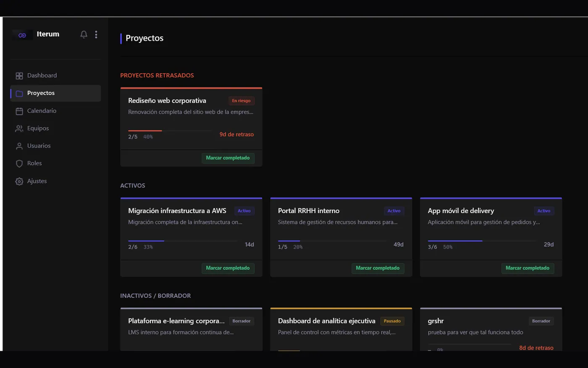Image resolution: width=588 pixels, height=368 pixels.
Task: Mark App móvil de delivery completed
Action: tap(528, 268)
